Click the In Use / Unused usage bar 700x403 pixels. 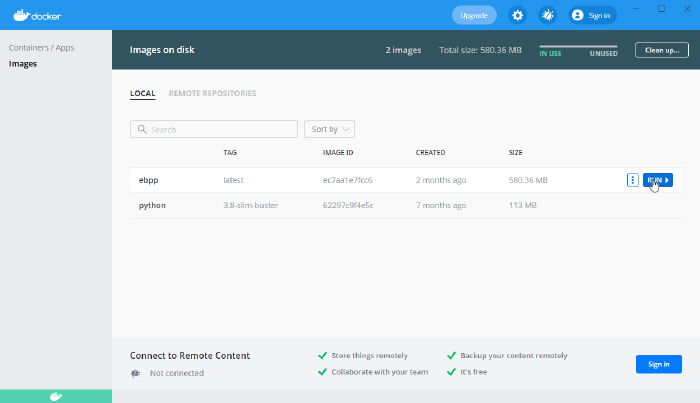tap(578, 46)
